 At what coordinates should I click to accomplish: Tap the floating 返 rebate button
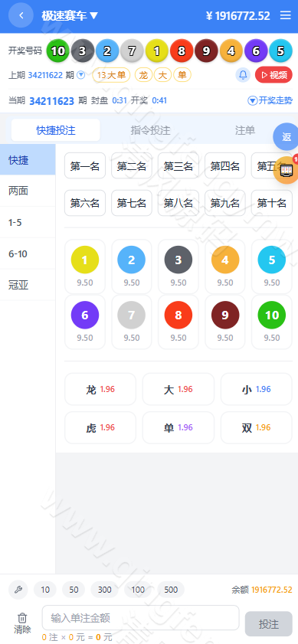tap(287, 137)
